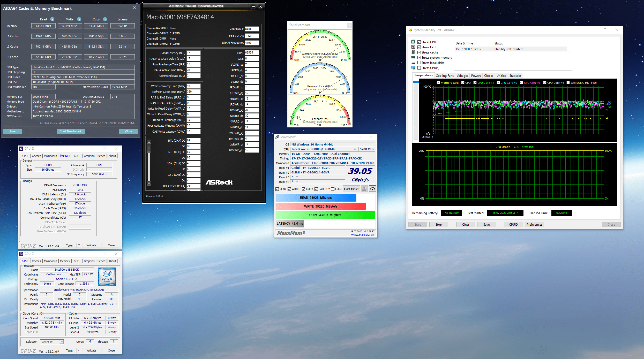644x359 pixels.
Task: Open the Socket #1 selection dropdown
Action: (x=62, y=342)
